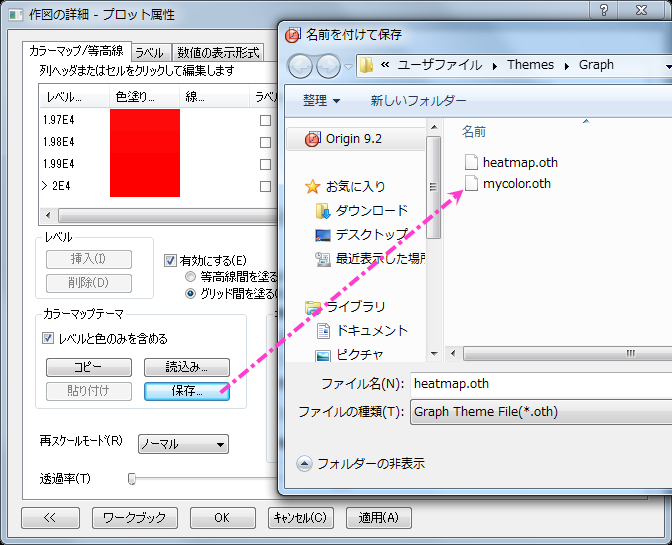Select the heatmap.oth file icon
The width and height of the screenshot is (672, 545).
click(x=471, y=162)
